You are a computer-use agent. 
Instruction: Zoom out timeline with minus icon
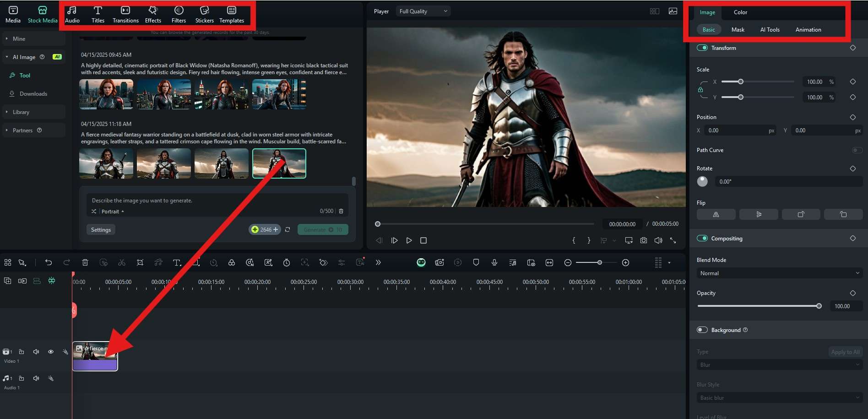click(x=568, y=262)
